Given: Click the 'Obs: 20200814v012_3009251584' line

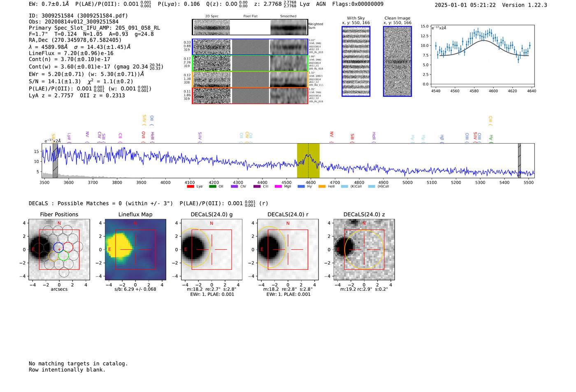Looking at the screenshot, I should (74, 22).
